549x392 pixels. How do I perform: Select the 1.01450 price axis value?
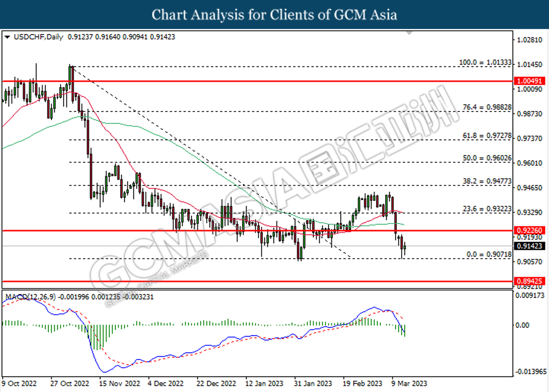click(529, 64)
